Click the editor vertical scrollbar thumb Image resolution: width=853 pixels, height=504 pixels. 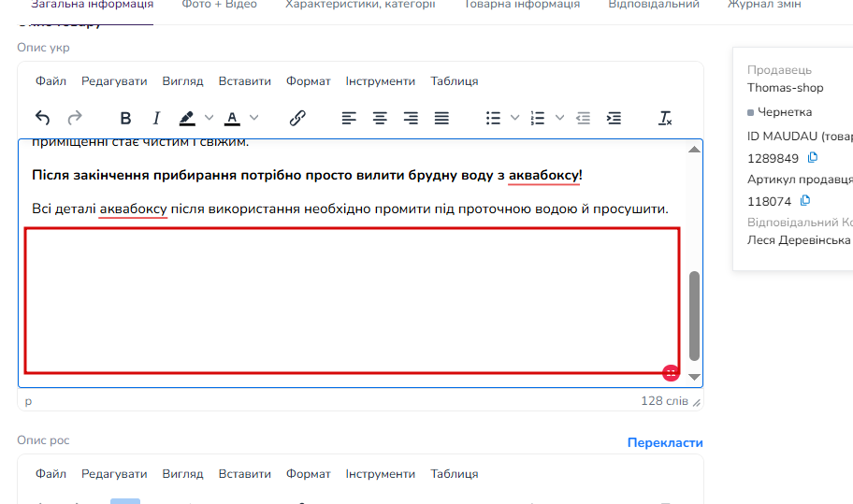[x=694, y=316]
